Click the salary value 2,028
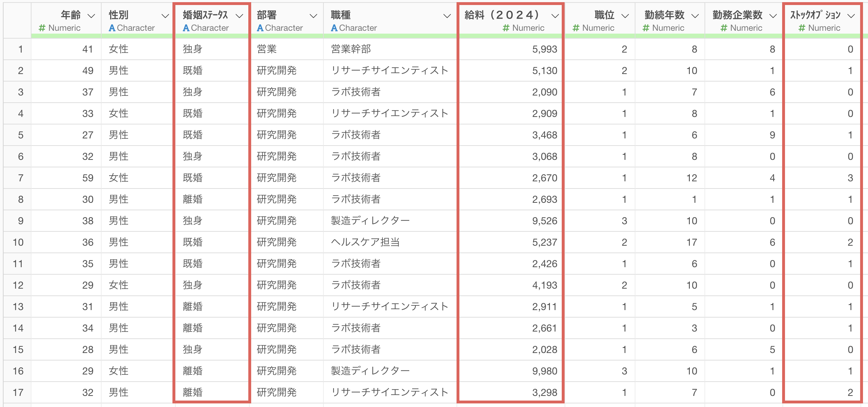868x407 pixels. [x=544, y=350]
